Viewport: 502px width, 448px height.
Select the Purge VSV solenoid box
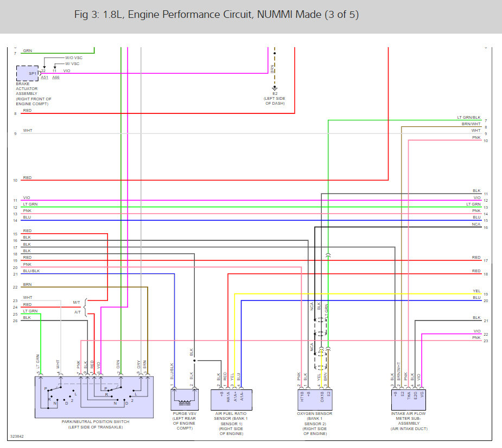pyautogui.click(x=185, y=400)
